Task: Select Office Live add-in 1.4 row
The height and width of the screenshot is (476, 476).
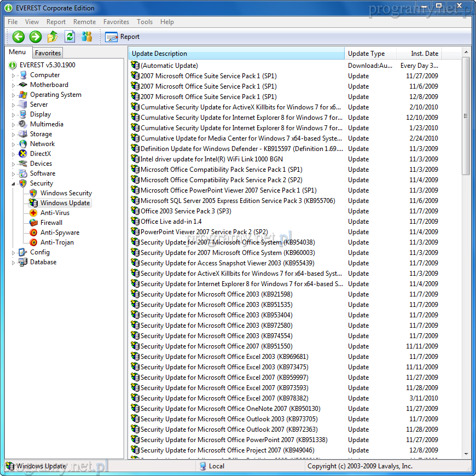Action: pos(171,222)
